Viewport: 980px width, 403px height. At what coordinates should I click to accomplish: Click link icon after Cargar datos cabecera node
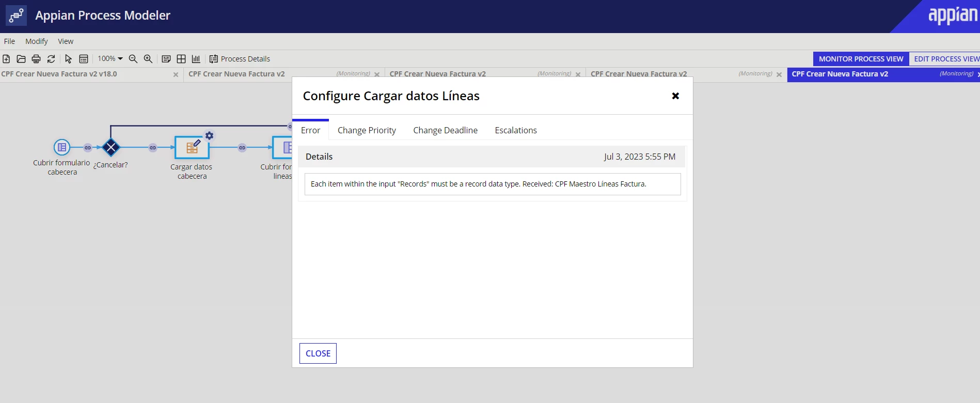click(242, 148)
